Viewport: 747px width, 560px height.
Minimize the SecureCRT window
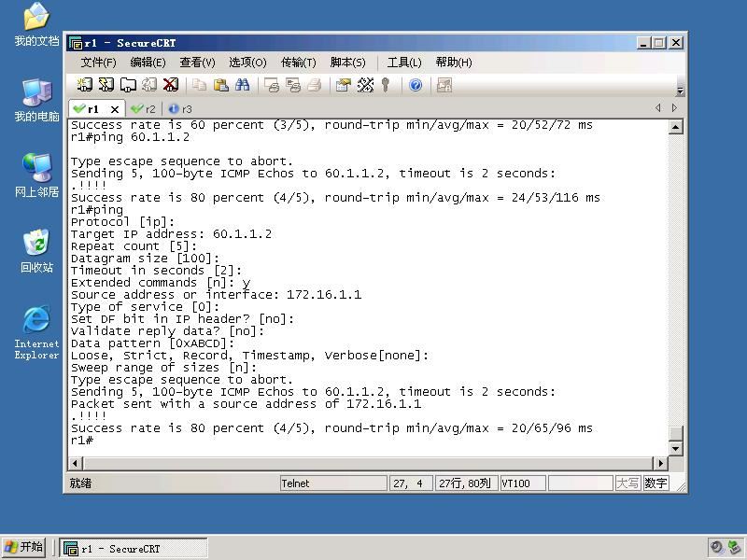[x=643, y=43]
